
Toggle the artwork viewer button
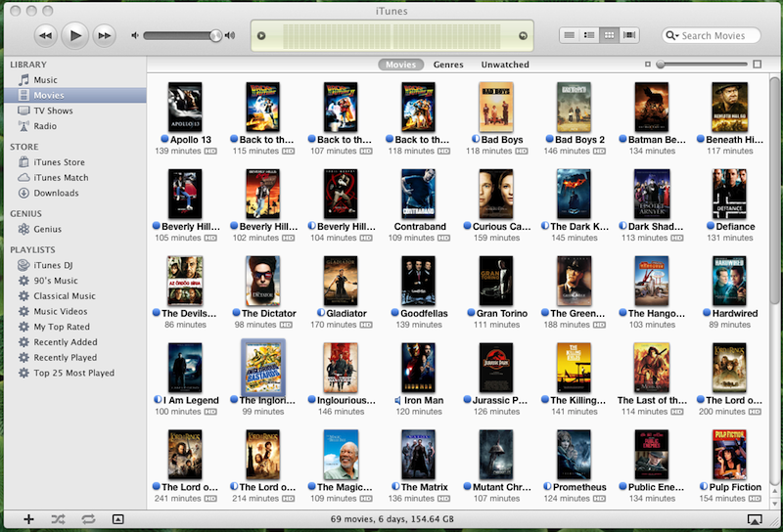tap(117, 519)
